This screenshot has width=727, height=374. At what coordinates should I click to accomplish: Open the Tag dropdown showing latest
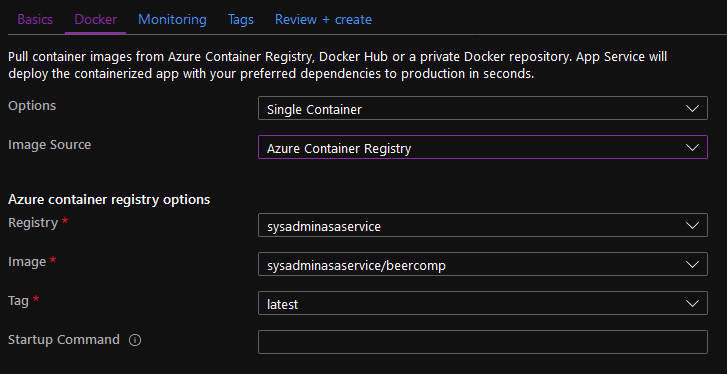point(483,303)
